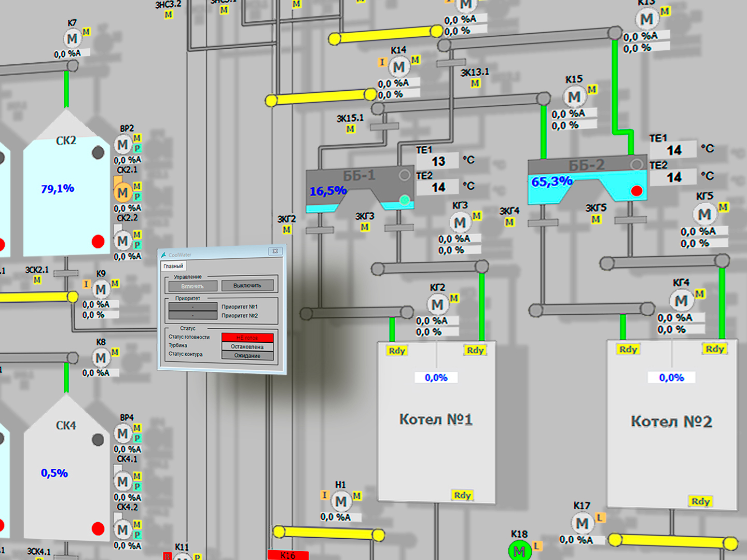Screen dimensions: 747x560
Task: Toggle the I badge beside Н1
Action: pyautogui.click(x=324, y=495)
